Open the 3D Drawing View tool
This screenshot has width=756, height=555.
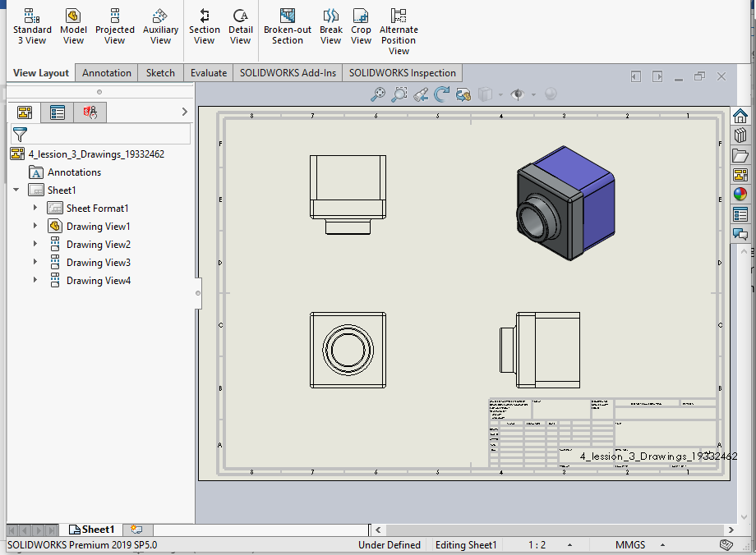pyautogui.click(x=462, y=94)
